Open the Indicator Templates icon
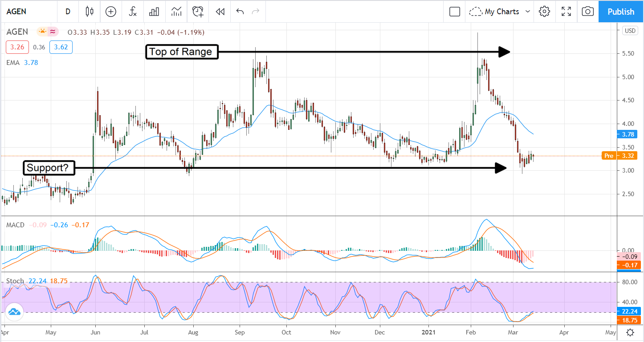The image size is (644, 342). [x=176, y=12]
